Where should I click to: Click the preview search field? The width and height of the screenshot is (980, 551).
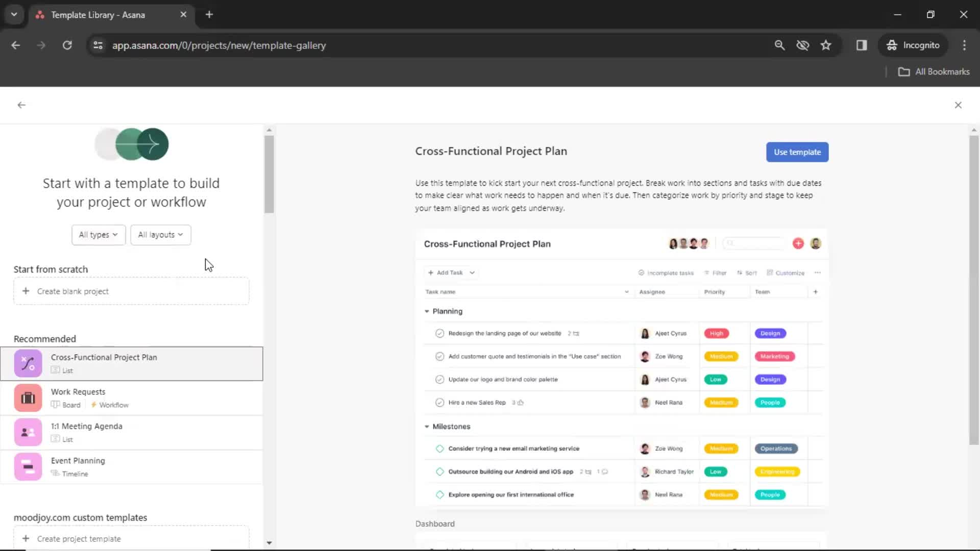[754, 244]
